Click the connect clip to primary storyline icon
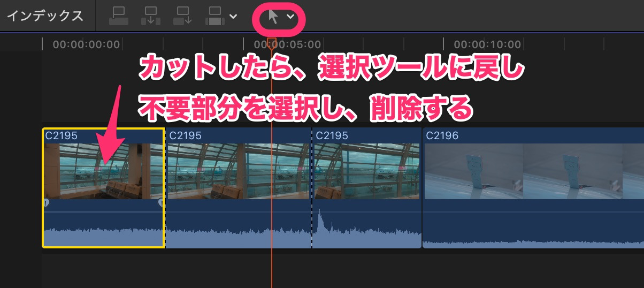644x288 pixels. 119,16
